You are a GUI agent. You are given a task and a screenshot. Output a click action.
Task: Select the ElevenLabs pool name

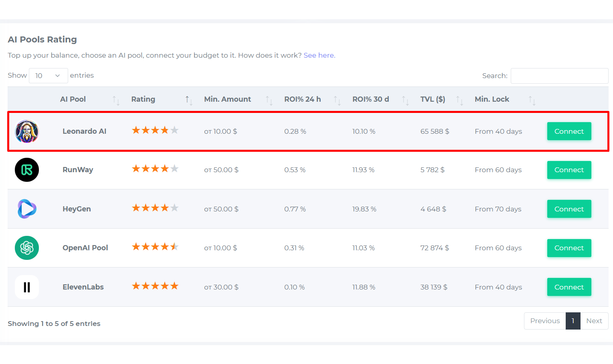(x=83, y=287)
